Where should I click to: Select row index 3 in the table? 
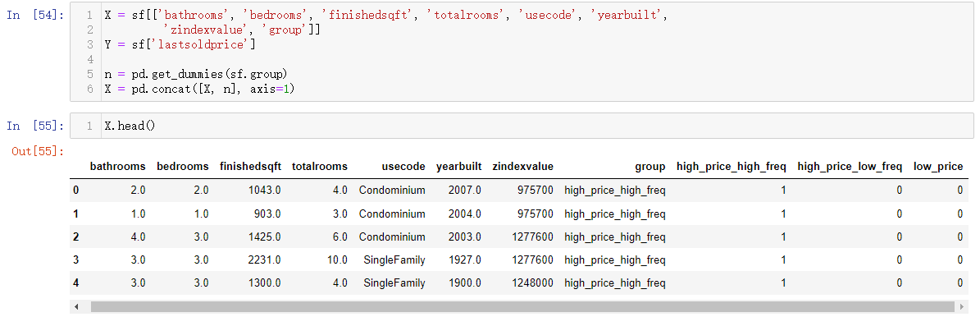[76, 260]
